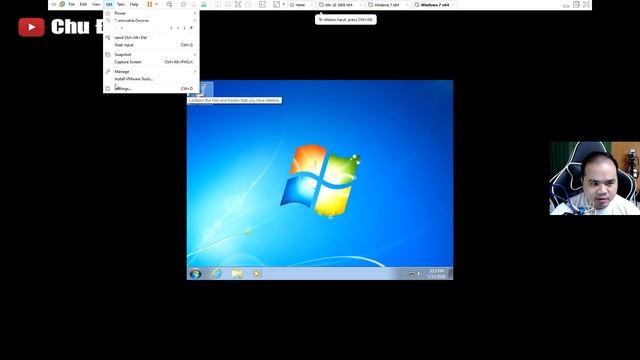The width and height of the screenshot is (640, 360).
Task: Switch to the inactive Windows 7 x64 tab
Action: pyautogui.click(x=389, y=5)
